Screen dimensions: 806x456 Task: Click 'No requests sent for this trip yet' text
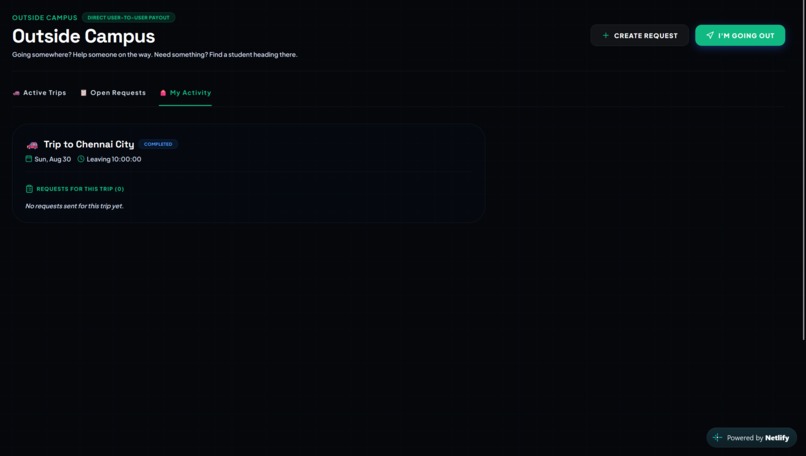(75, 206)
